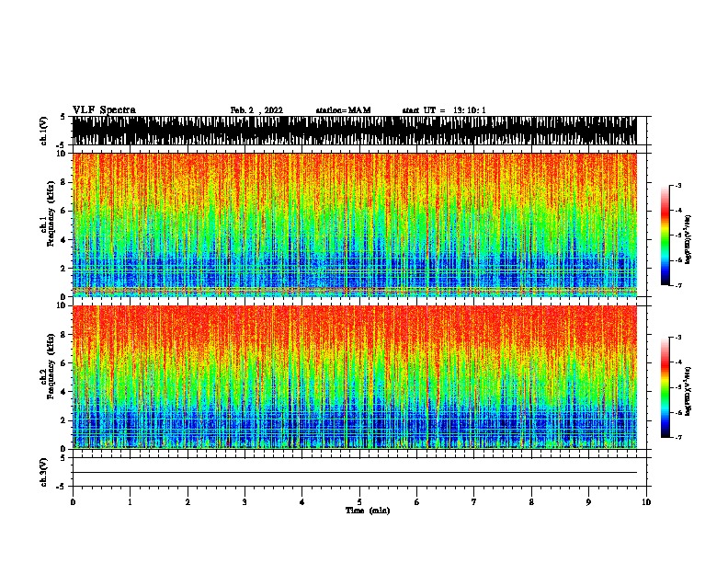This screenshot has height=563, width=728.
Task: Click the ch.1 log(PSD) color bar caption
Action: [688, 240]
